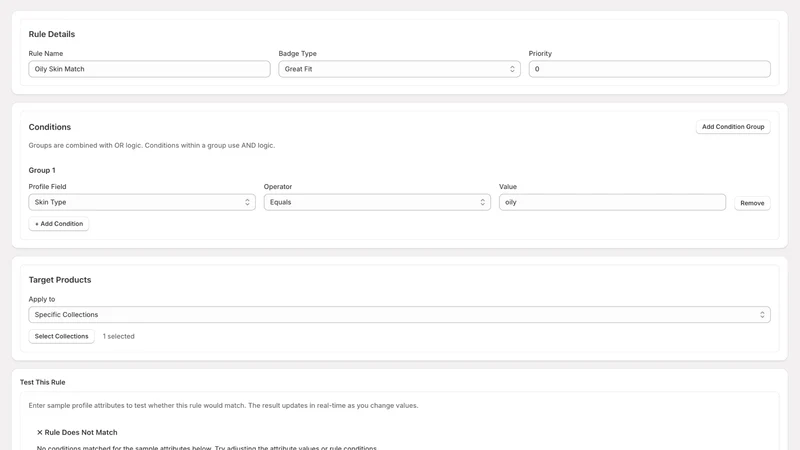The image size is (800, 450).
Task: Open the Apply to Specific Collections dropdown
Action: point(399,315)
